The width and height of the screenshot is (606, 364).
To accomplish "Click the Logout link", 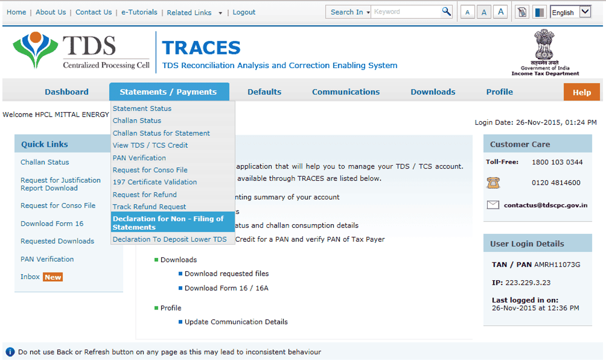I will (x=244, y=12).
